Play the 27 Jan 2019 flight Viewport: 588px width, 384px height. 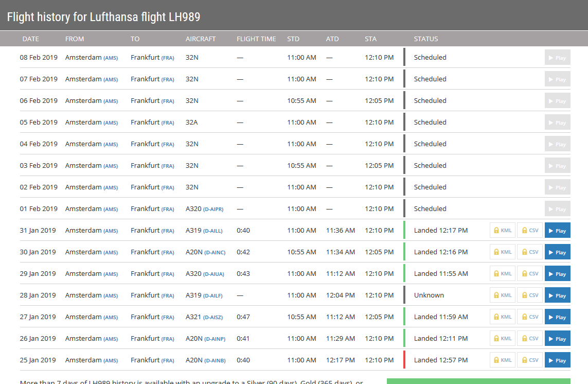(557, 317)
